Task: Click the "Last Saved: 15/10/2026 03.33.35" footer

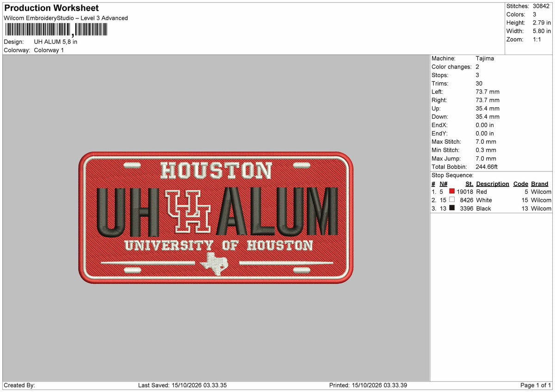Action: 182,385
